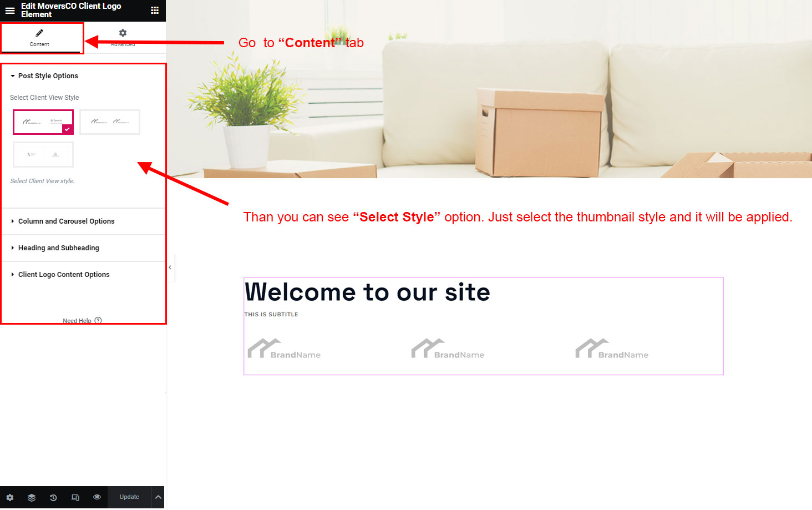
Task: Open the widgets grid panel icon
Action: tap(155, 11)
